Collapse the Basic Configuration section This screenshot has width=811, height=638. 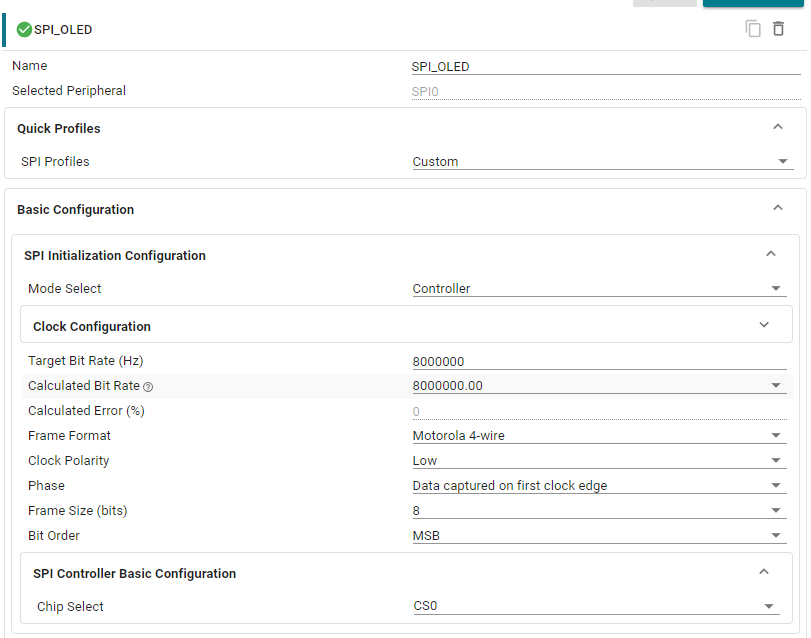777,209
